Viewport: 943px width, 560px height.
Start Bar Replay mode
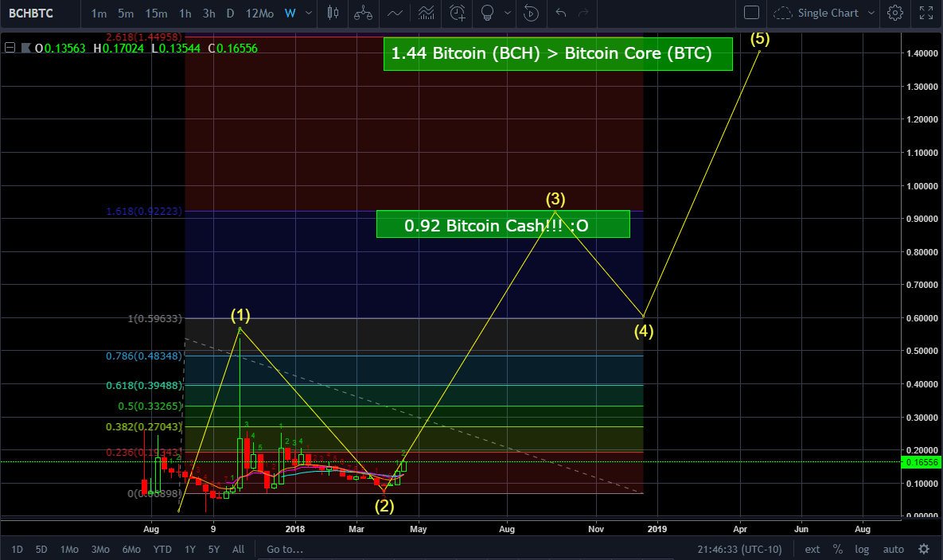(531, 13)
